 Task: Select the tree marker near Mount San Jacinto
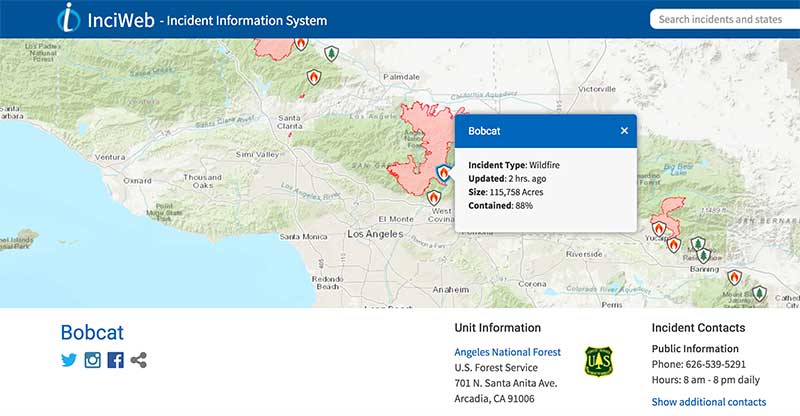pos(760,293)
